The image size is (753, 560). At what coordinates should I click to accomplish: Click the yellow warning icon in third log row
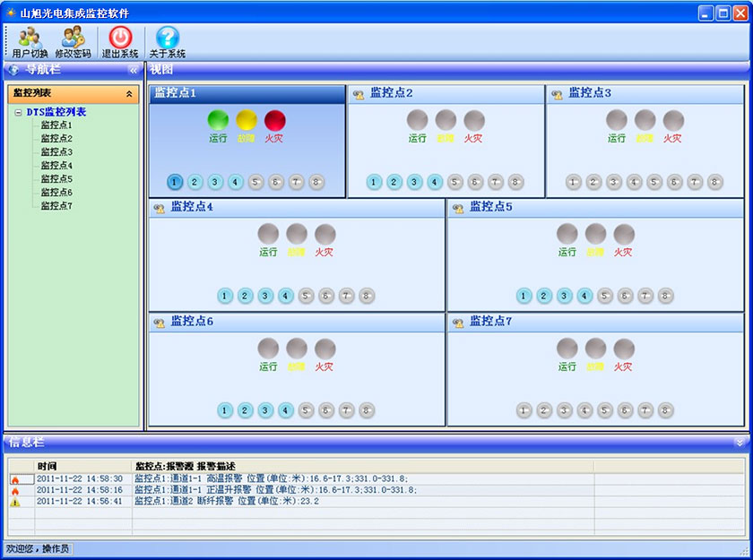pyautogui.click(x=14, y=502)
